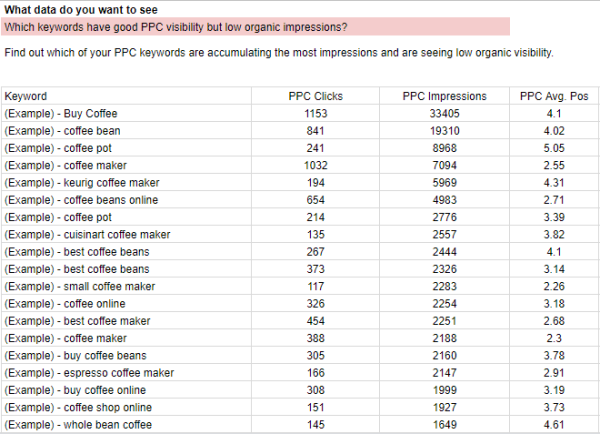Select the 33405 impressions cell
600x434 pixels.
pyautogui.click(x=444, y=113)
